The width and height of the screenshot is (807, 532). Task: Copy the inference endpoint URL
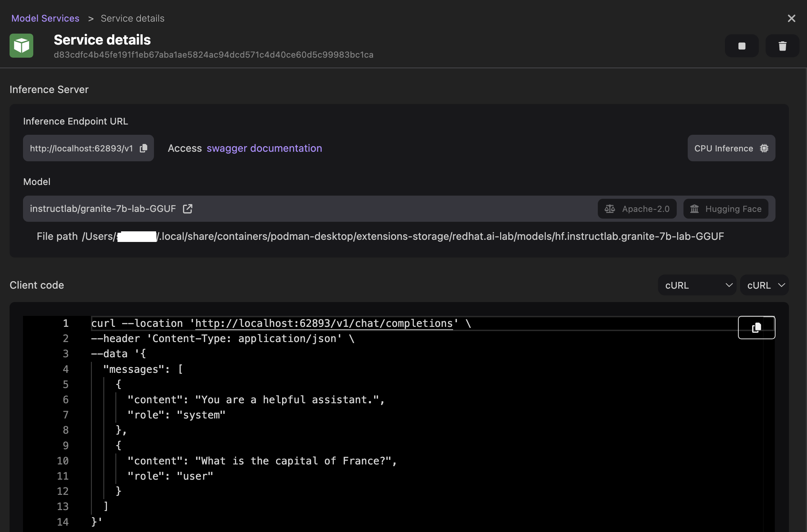(143, 148)
